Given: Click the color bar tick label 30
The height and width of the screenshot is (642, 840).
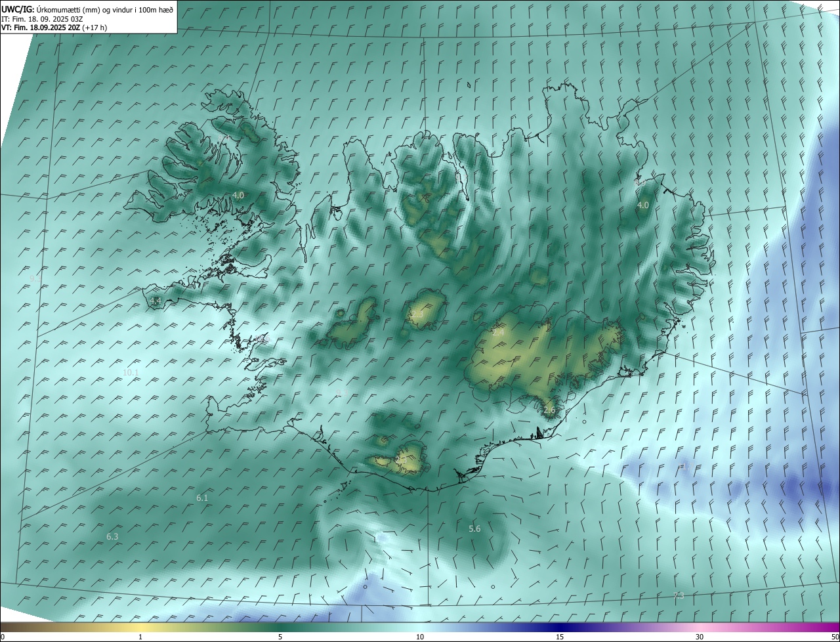Looking at the screenshot, I should 700,637.
